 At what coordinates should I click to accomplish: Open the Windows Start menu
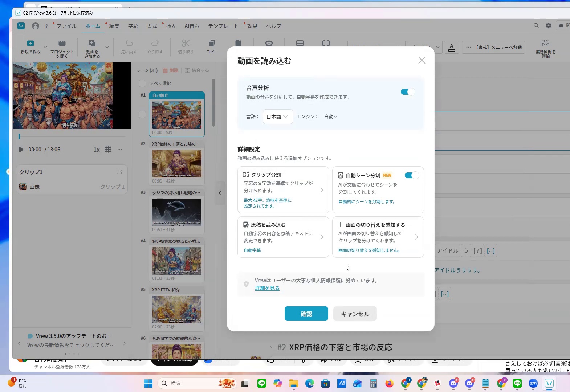148,383
